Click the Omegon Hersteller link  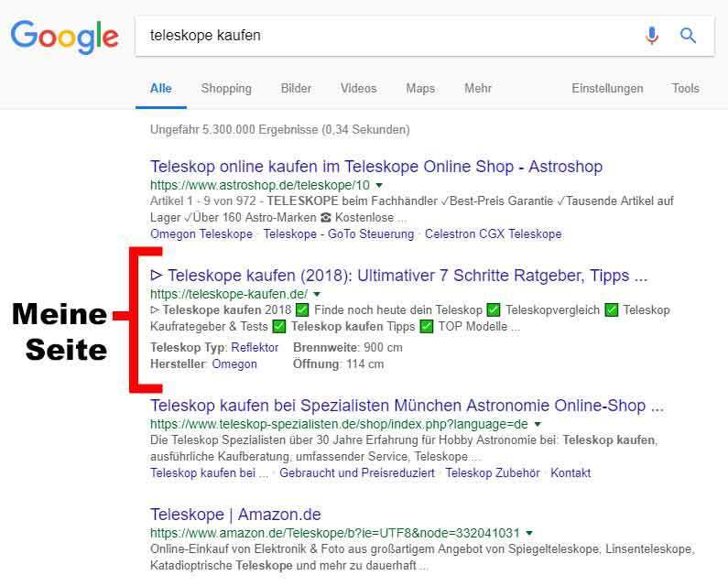coord(234,364)
